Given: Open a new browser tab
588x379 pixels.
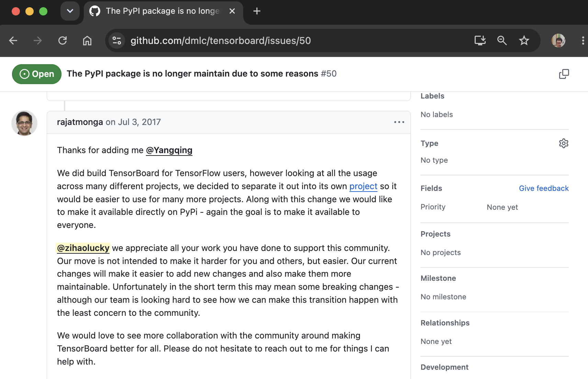Looking at the screenshot, I should coord(257,11).
